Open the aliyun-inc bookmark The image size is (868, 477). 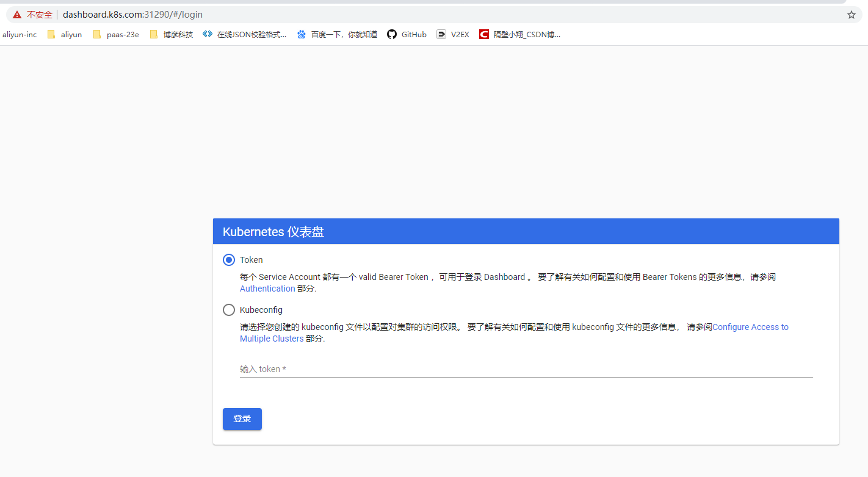(20, 35)
